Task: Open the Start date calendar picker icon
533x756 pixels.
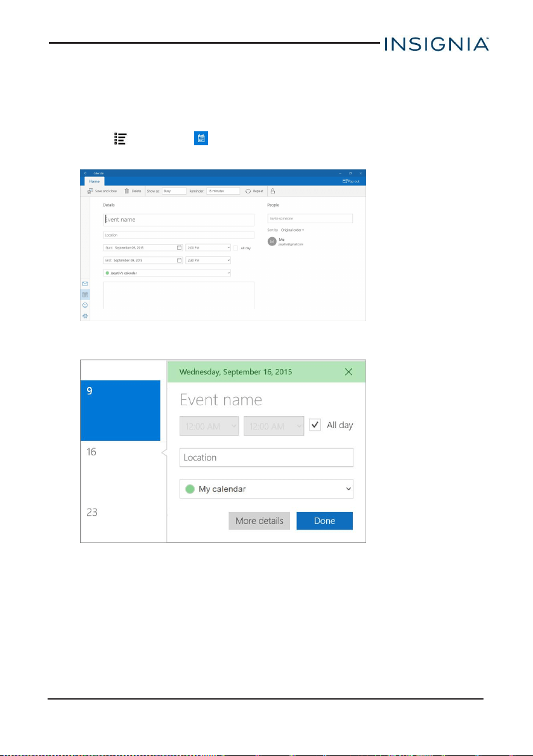Action: 179,248
